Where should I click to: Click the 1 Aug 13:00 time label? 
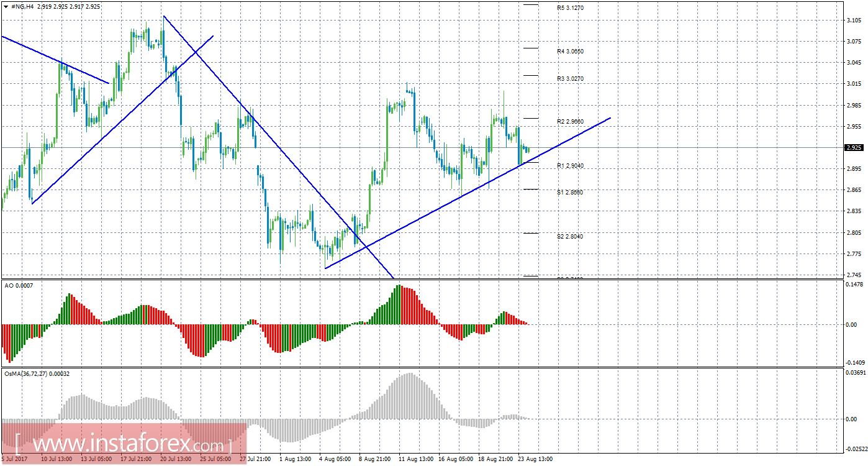point(295,459)
